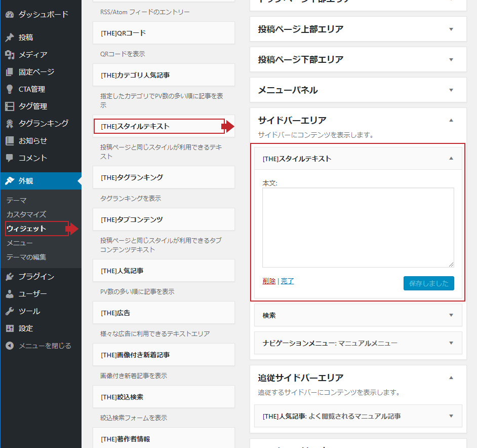This screenshot has width=477, height=448.
Task: Click the 削除 link to delete widget
Action: [x=269, y=281]
